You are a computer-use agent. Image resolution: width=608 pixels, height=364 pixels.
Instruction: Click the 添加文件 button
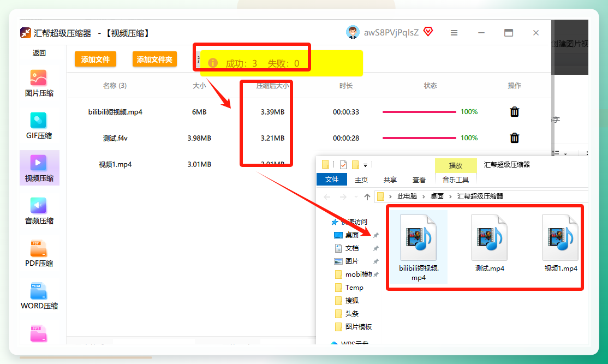click(96, 59)
